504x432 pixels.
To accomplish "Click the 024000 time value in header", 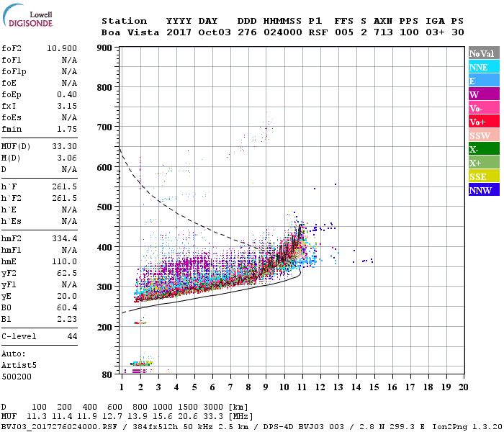I will [282, 32].
